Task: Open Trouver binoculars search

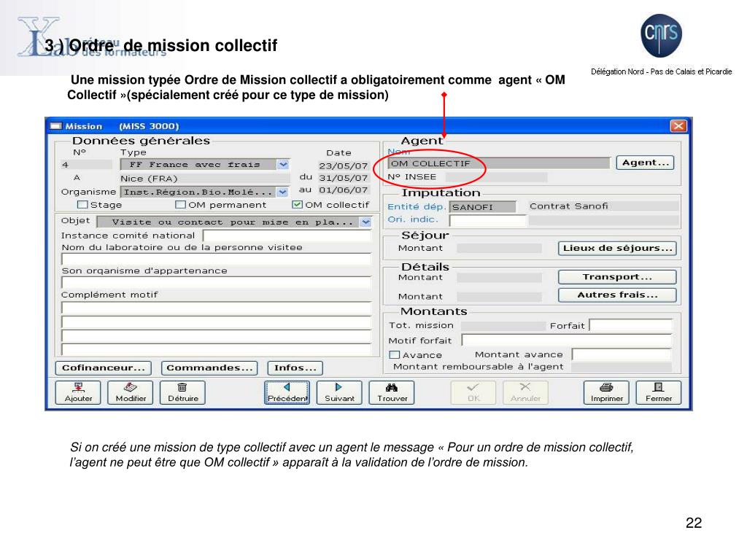Action: pyautogui.click(x=392, y=393)
